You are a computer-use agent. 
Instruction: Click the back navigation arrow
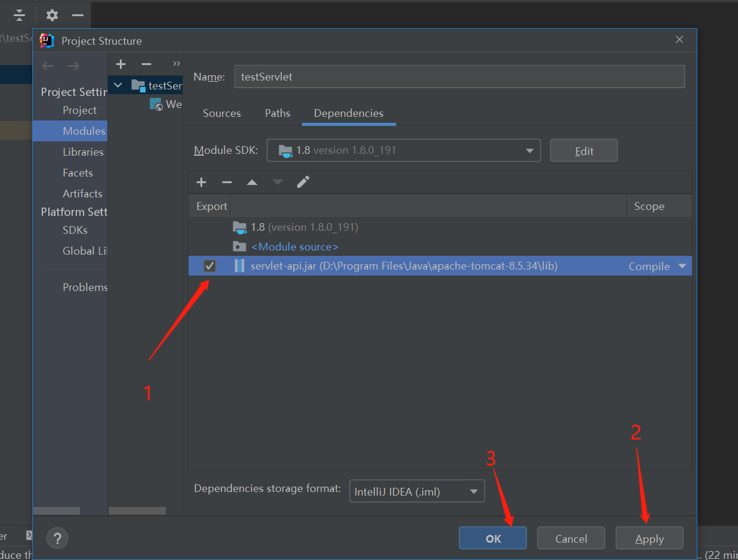(x=48, y=66)
